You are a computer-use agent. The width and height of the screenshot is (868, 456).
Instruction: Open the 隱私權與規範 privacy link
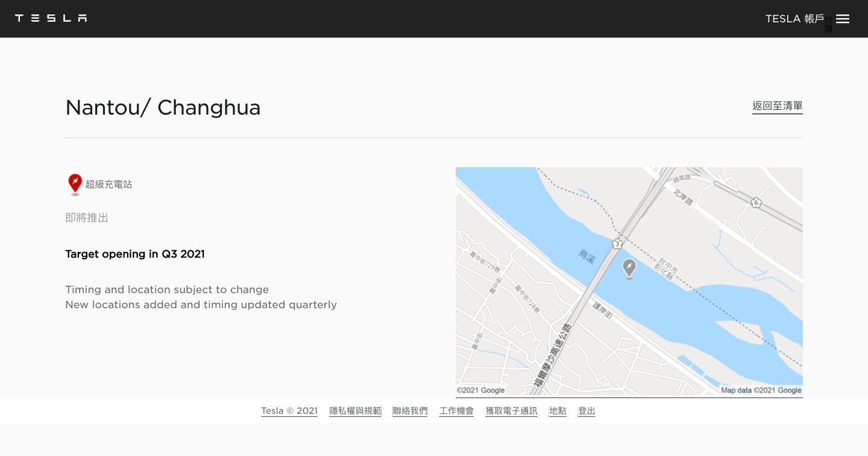pyautogui.click(x=355, y=411)
